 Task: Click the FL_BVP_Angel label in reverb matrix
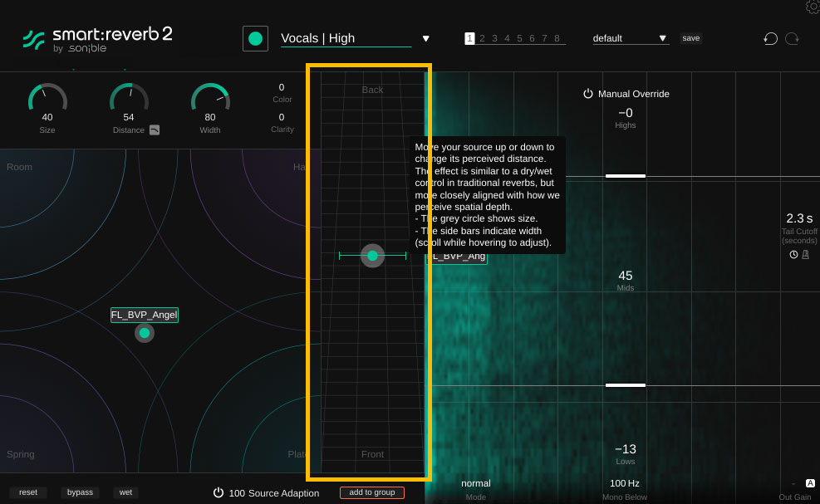[145, 315]
